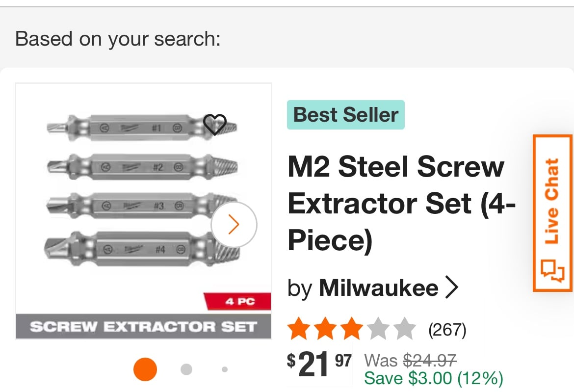Click the Screw Extractor Set gray banner
Screen dimensions: 574x392
[x=143, y=327]
